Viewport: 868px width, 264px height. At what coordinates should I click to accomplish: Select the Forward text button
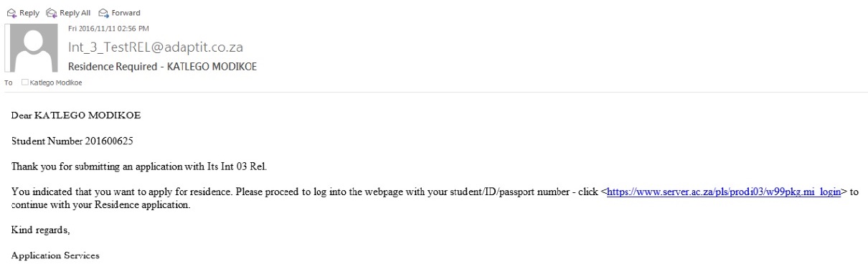click(126, 13)
